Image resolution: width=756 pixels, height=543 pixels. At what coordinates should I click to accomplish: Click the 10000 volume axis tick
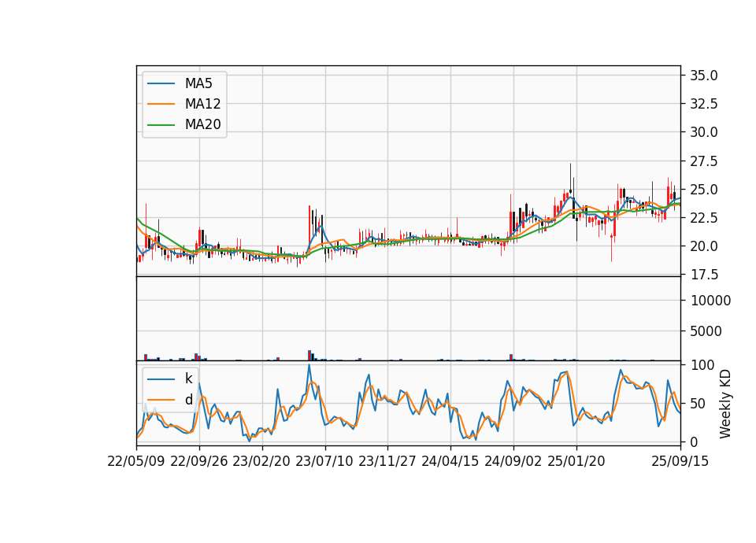tap(710, 301)
